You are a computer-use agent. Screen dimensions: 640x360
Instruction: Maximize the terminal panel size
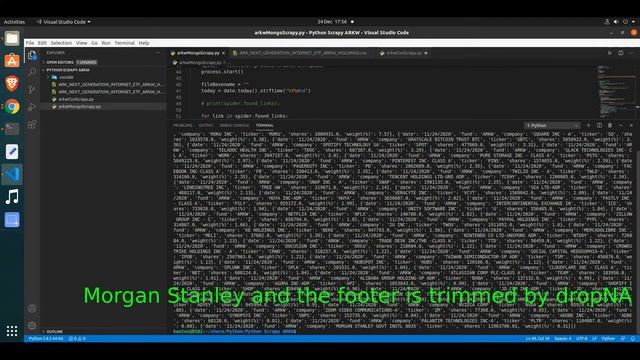tap(620, 125)
